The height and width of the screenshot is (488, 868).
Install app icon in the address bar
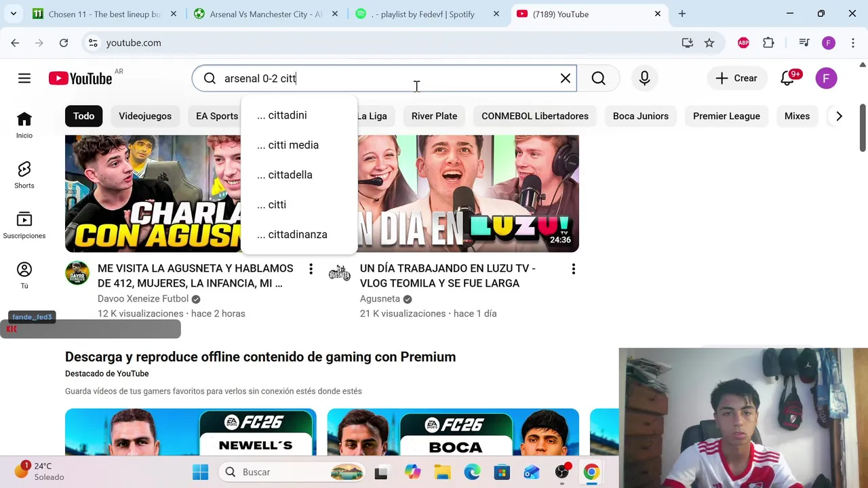pyautogui.click(x=688, y=43)
